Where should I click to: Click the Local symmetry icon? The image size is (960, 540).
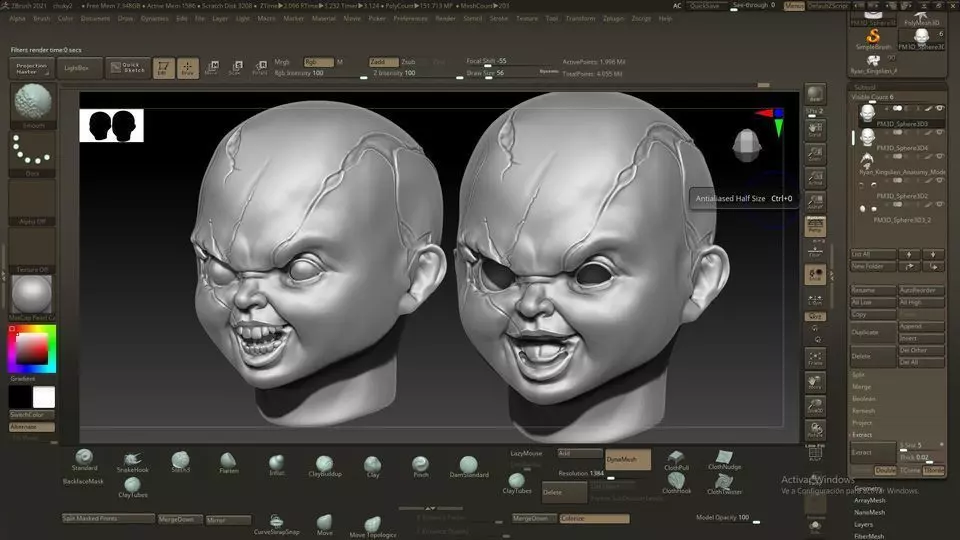(815, 299)
